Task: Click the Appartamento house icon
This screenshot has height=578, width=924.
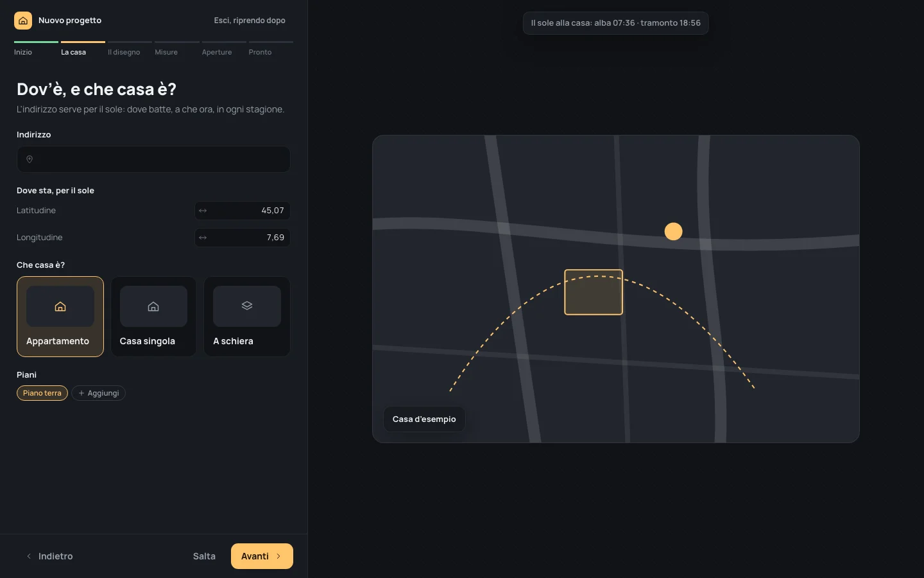Action: point(60,306)
